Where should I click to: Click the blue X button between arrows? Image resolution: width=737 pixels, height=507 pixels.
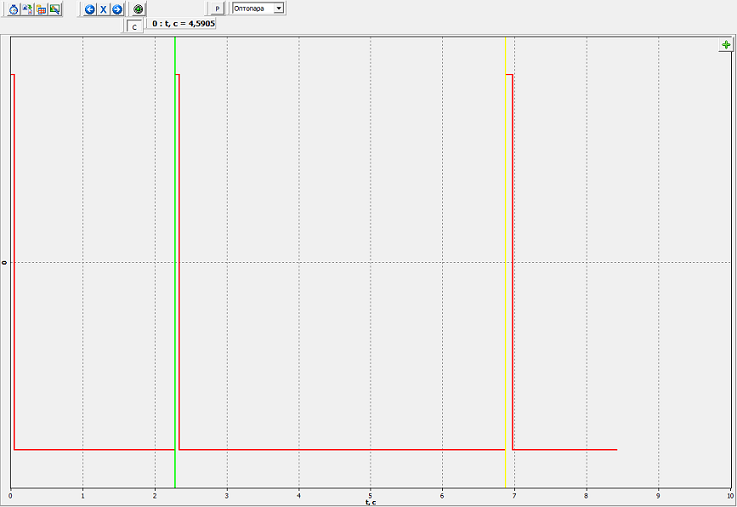(103, 9)
